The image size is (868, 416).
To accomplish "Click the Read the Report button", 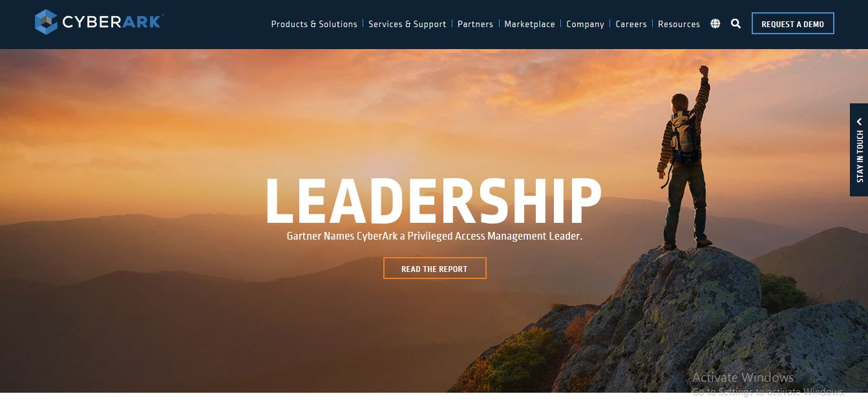I will pyautogui.click(x=434, y=269).
